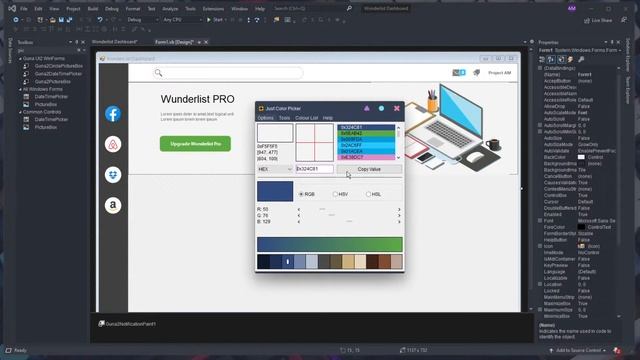Click the Amazon icon in the form sidebar
Image resolution: width=640 pixels, height=360 pixels.
tap(113, 205)
